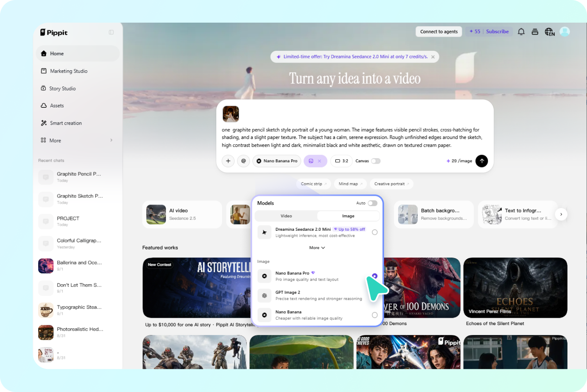
Task: Click the Home icon in sidebar
Action: coord(44,53)
